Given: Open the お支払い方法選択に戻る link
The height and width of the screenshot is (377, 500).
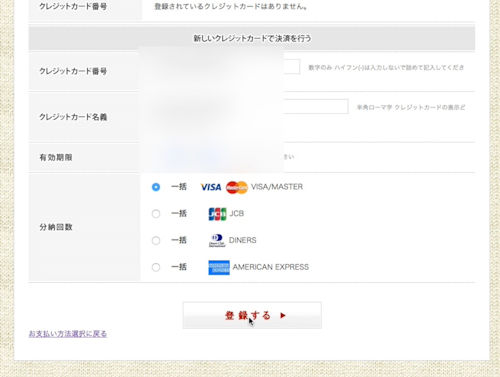Looking at the screenshot, I should [68, 334].
